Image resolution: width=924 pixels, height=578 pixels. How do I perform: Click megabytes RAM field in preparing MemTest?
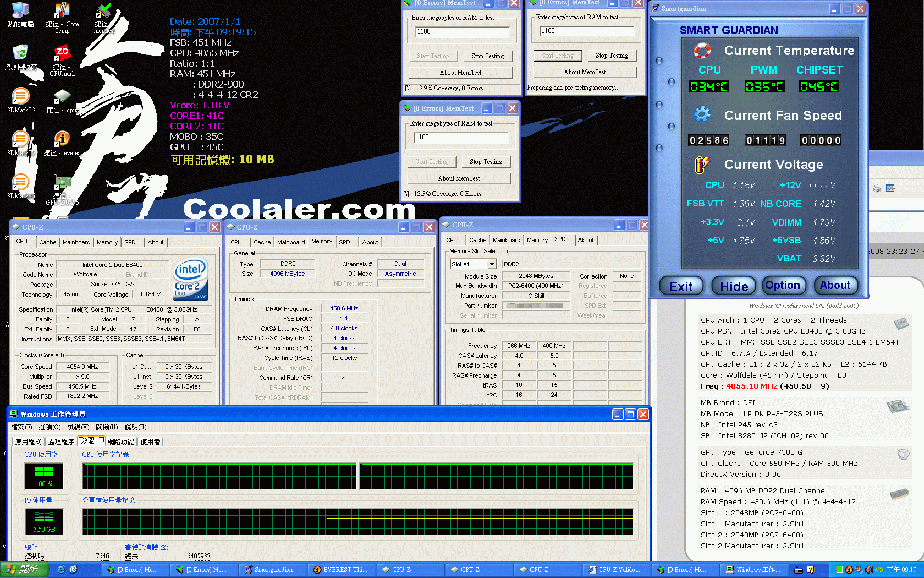pyautogui.click(x=586, y=31)
